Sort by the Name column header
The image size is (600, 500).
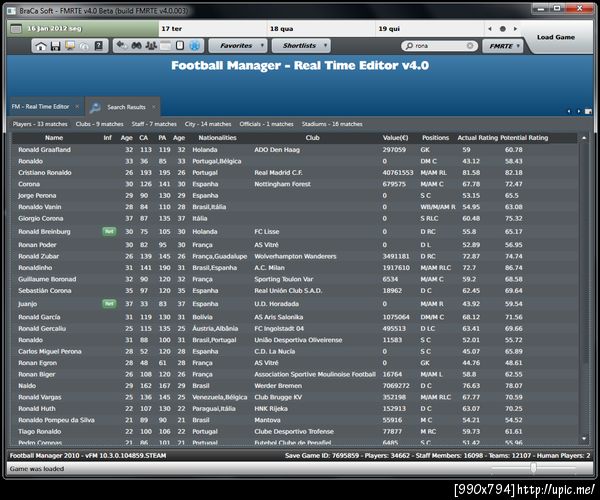pos(54,138)
